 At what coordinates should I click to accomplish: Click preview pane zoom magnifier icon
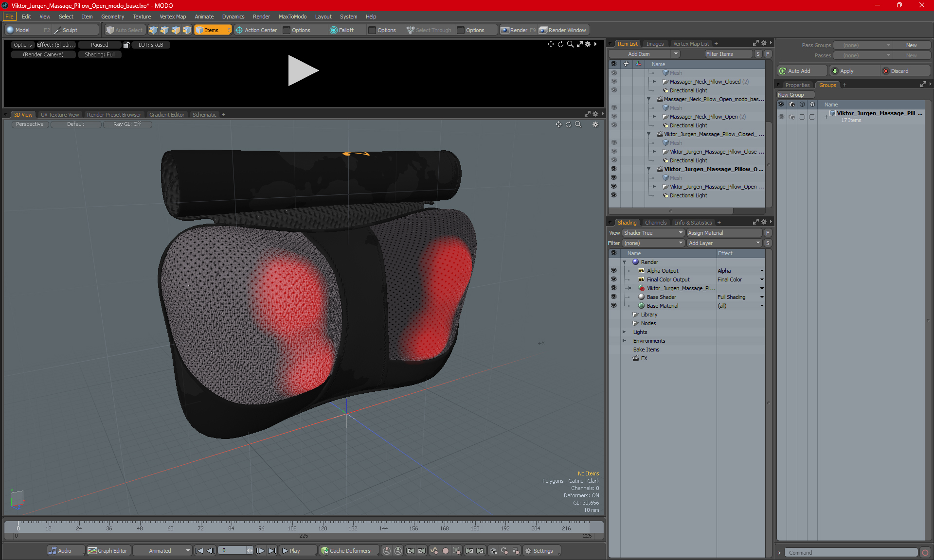[570, 44]
